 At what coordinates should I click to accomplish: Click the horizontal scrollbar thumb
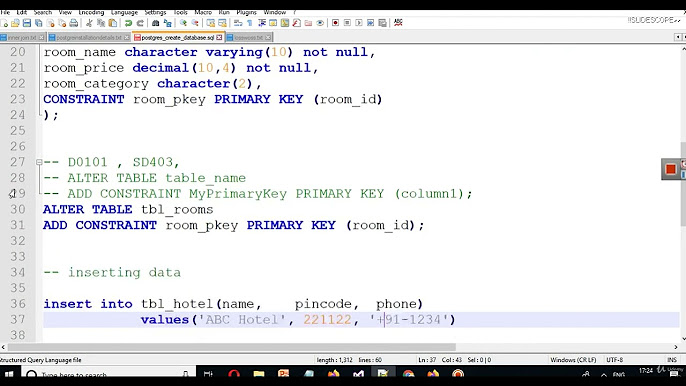[x=231, y=347]
